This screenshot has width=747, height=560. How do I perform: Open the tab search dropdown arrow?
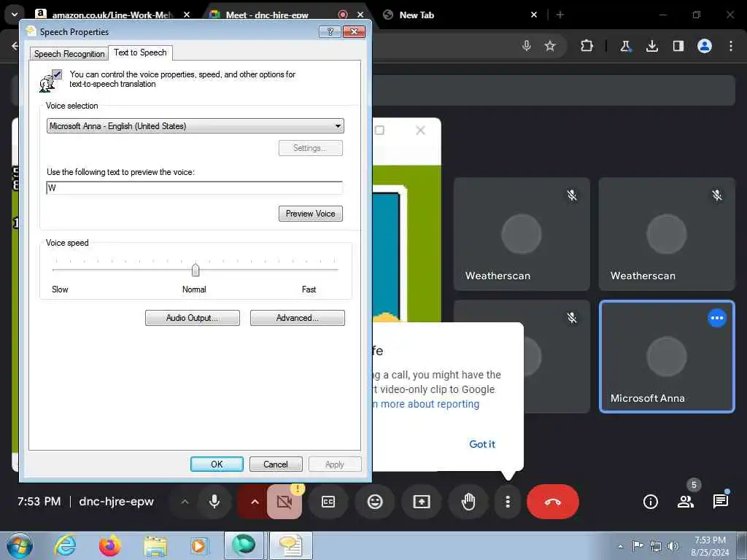click(x=15, y=15)
